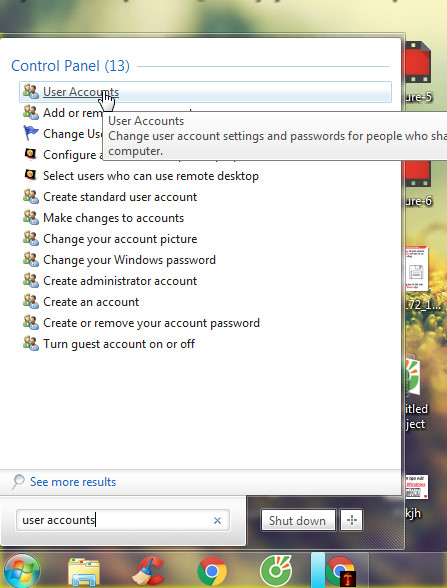Viewport: 447px width, 588px height.
Task: Open Change your Windows password
Action: pos(129,260)
